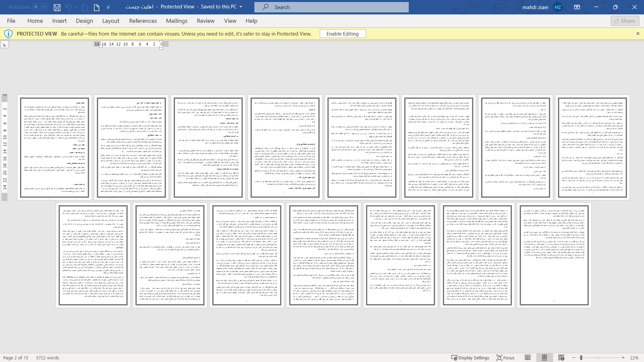
Task: Click the last page in the bottom row
Action: 554,255
